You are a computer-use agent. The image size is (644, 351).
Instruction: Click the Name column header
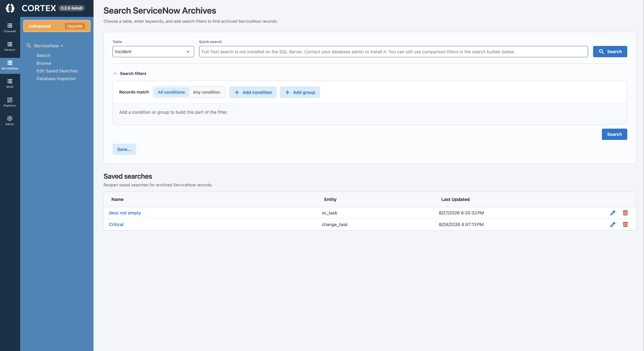pyautogui.click(x=118, y=200)
